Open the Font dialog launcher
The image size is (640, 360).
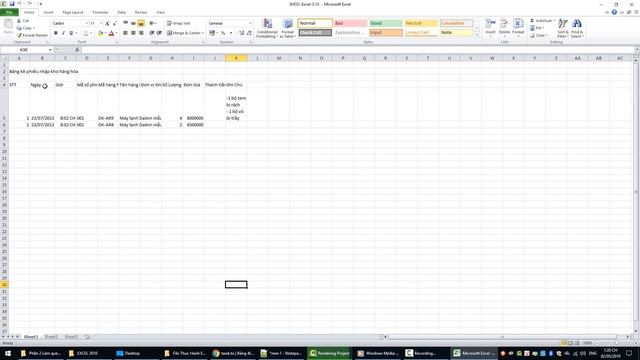pyautogui.click(x=117, y=42)
